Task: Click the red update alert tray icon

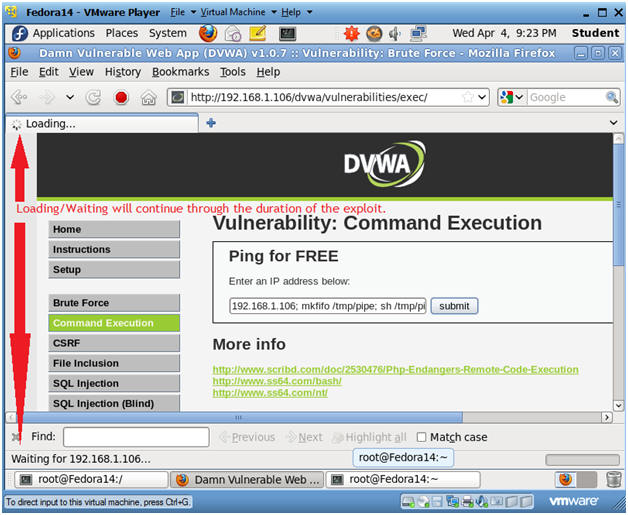Action: coord(352,34)
